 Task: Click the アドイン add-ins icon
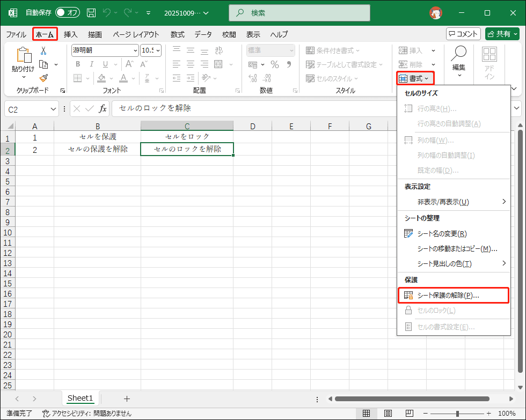tap(489, 54)
